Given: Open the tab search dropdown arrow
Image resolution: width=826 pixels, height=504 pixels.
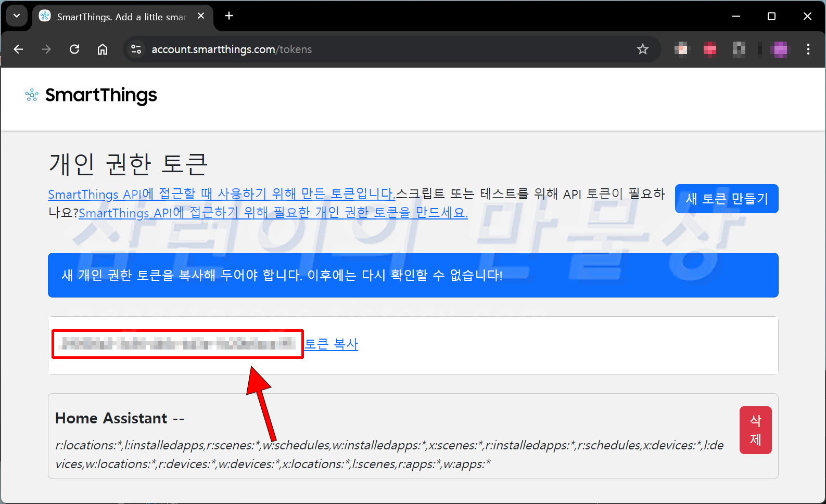Looking at the screenshot, I should click(17, 16).
